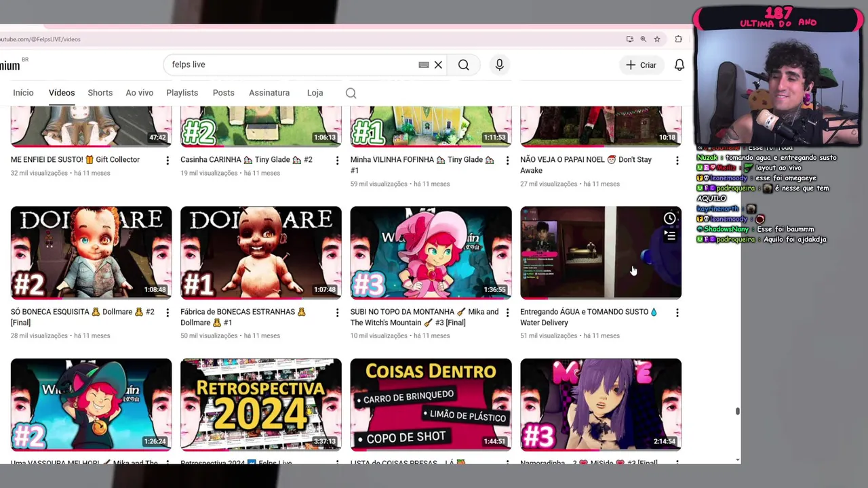Click the Criar create button
Image resolution: width=868 pixels, height=488 pixels.
(x=641, y=65)
